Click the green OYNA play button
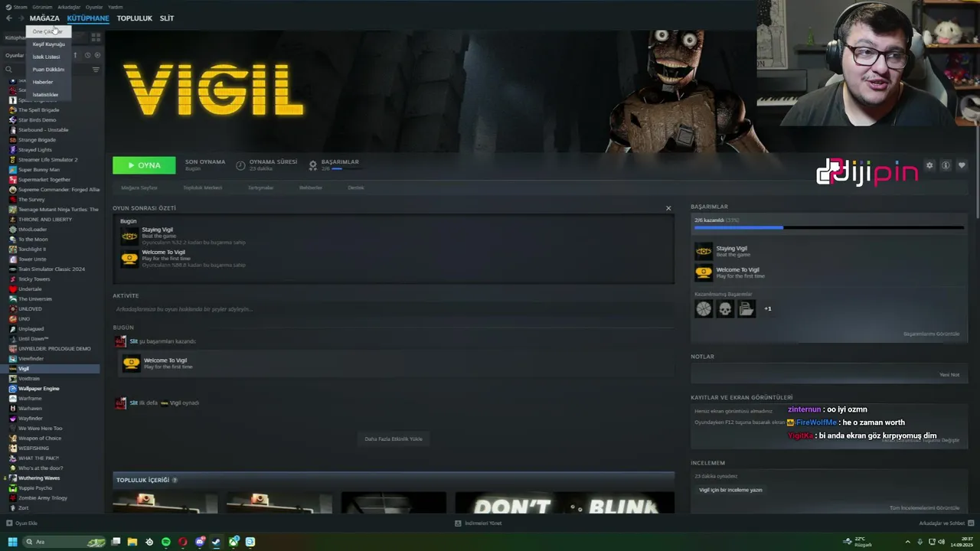The height and width of the screenshot is (551, 980). (144, 165)
